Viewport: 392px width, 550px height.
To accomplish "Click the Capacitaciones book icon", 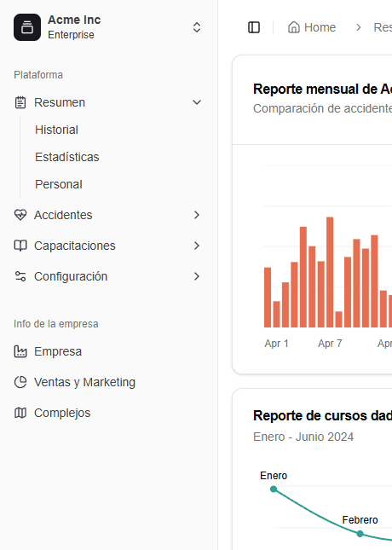I will [x=20, y=246].
